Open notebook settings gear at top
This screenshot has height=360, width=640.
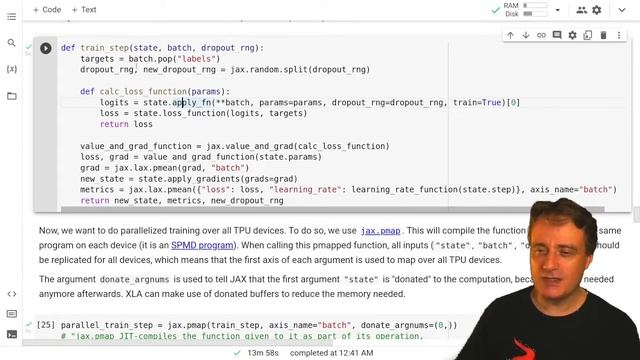click(597, 10)
